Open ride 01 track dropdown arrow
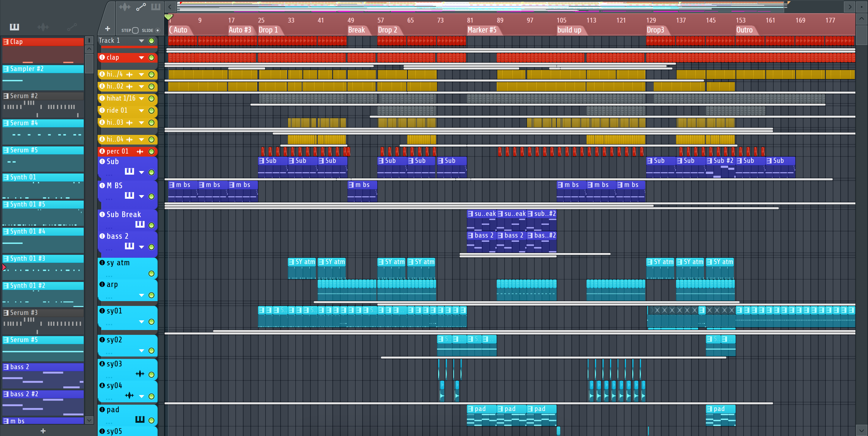Viewport: 868px width, 436px height. (x=142, y=111)
